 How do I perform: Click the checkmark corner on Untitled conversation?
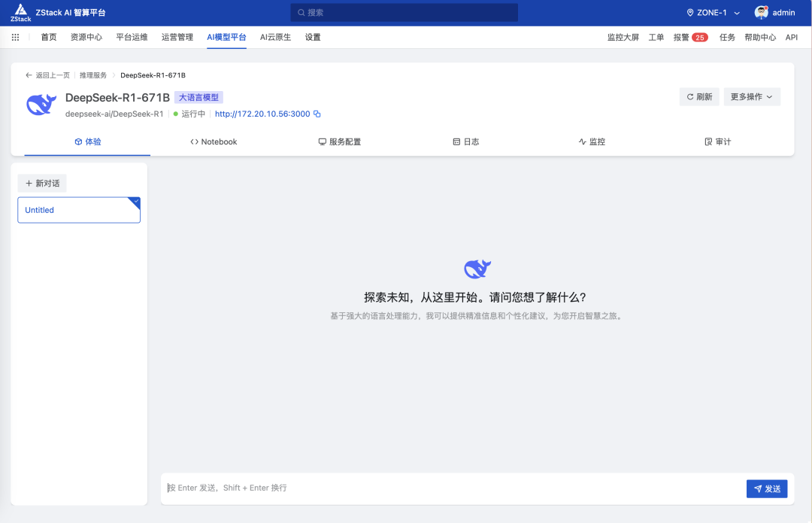135,202
